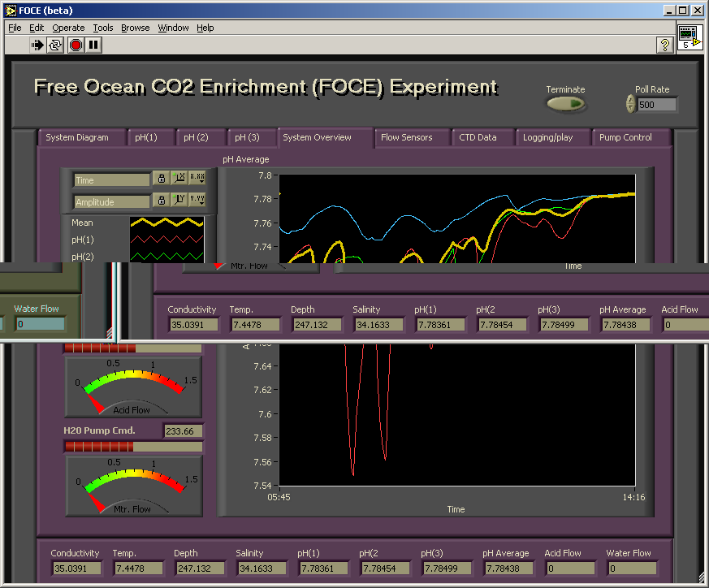Open the Logging/play tab
The height and width of the screenshot is (588, 709).
coord(553,137)
